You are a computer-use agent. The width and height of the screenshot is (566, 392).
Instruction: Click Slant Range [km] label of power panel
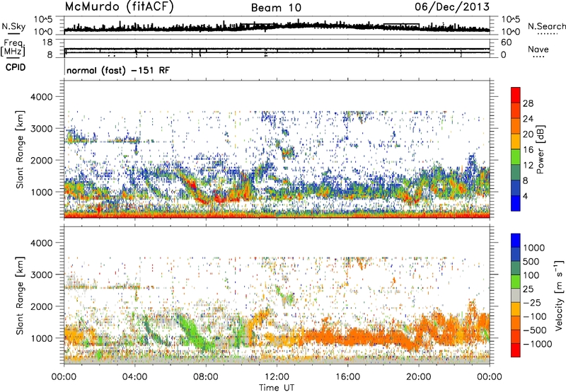[x=20, y=149]
